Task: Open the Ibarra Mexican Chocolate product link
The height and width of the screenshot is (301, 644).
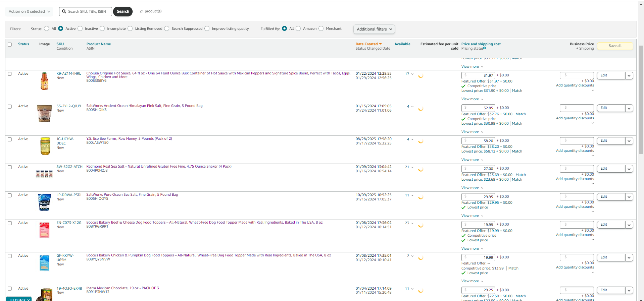Action: 122,288
